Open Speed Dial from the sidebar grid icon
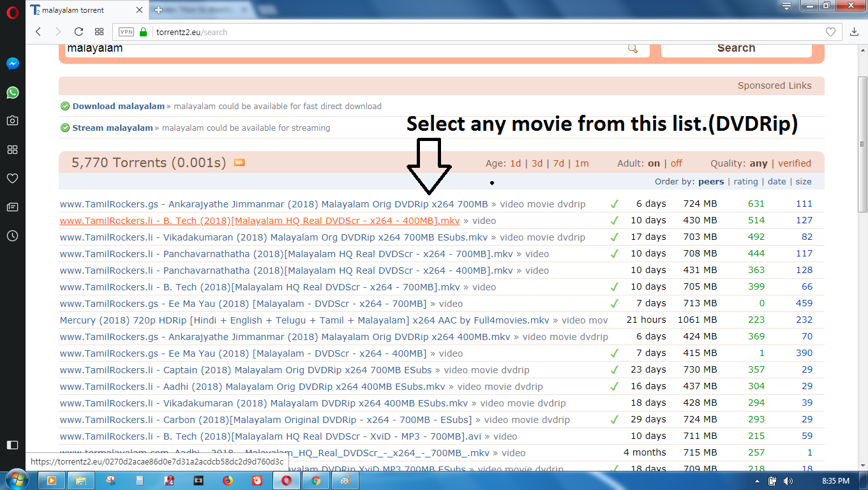Screen dimensions: 868x490 pos(12,149)
